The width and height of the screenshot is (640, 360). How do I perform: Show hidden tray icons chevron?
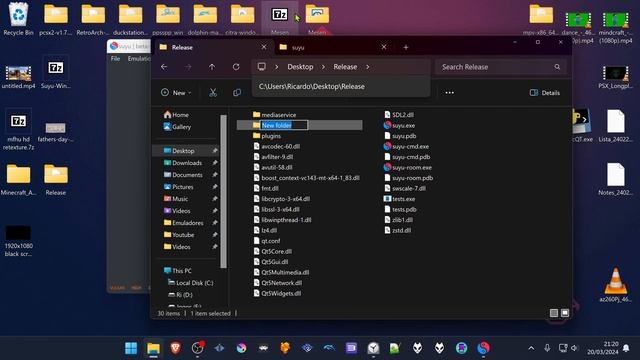(x=531, y=348)
